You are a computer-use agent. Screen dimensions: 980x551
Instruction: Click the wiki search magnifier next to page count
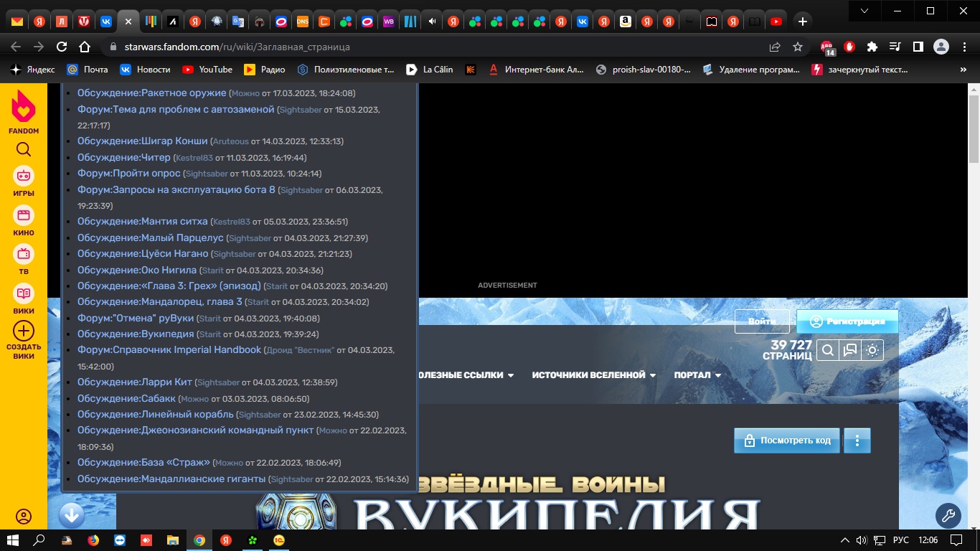[828, 350]
